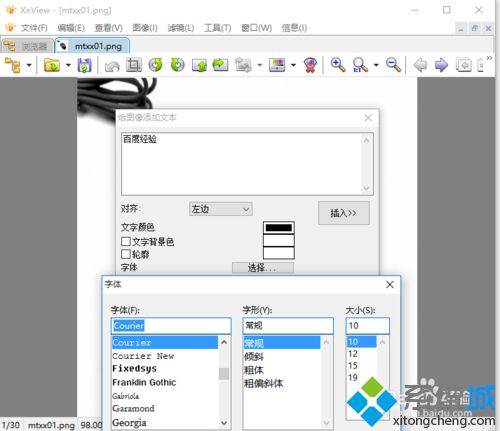The height and width of the screenshot is (431, 500).
Task: Undo with the curved arrow icon
Action: [x=112, y=66]
